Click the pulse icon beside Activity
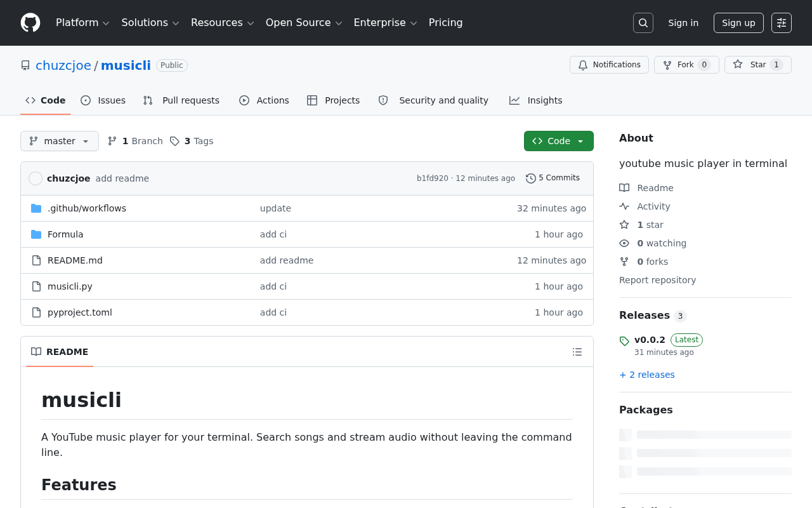 click(x=624, y=206)
